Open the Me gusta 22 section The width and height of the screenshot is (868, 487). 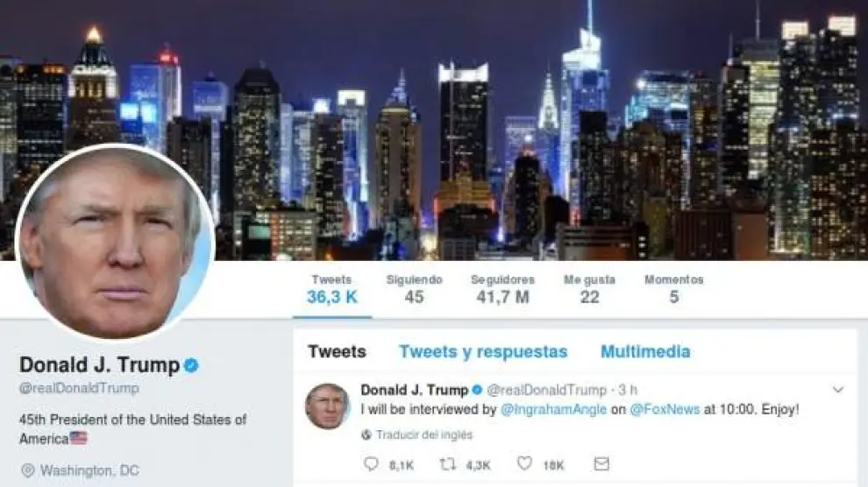589,289
